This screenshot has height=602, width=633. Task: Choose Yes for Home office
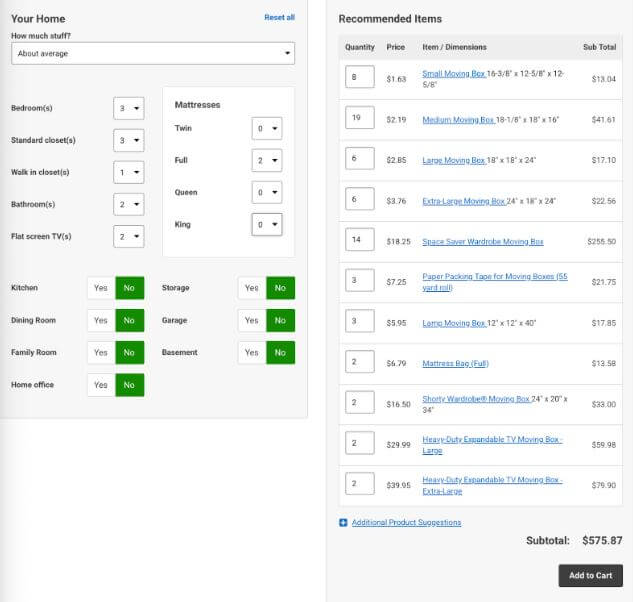(x=101, y=385)
